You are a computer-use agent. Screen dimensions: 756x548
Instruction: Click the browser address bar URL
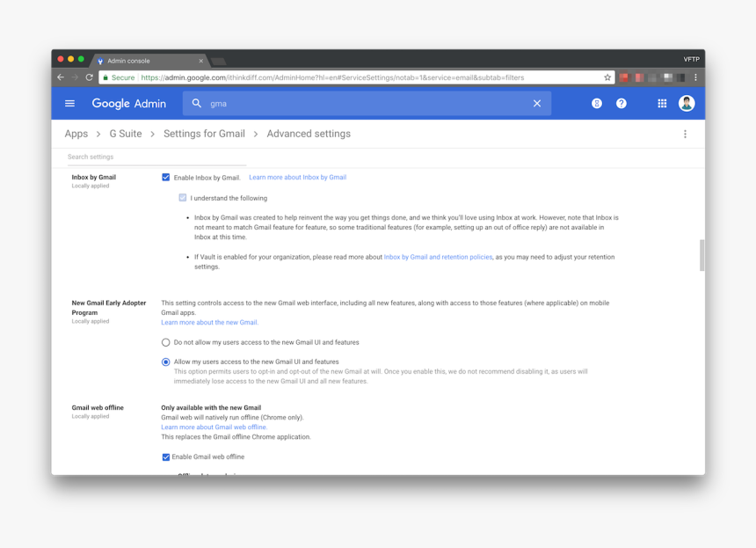click(x=332, y=77)
